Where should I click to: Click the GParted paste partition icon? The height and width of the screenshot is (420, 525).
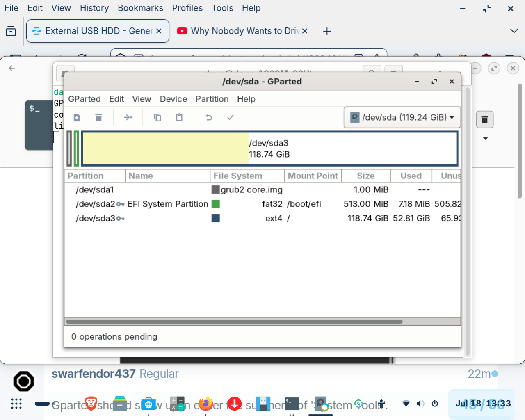point(179,118)
